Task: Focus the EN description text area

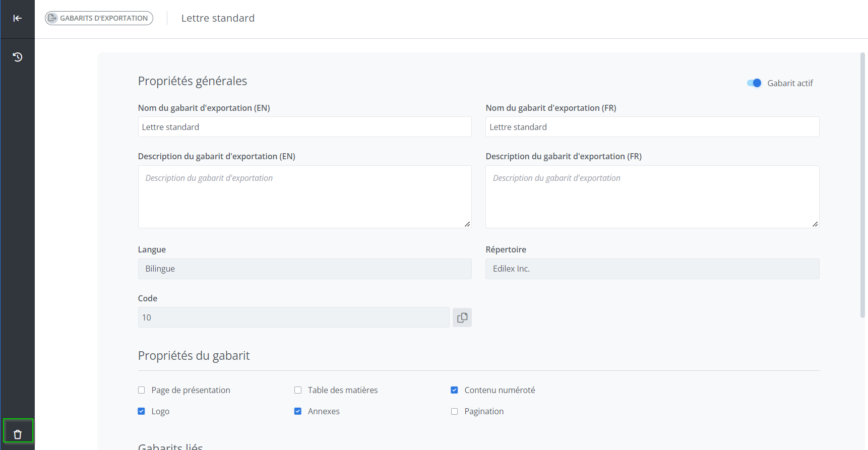Action: tap(304, 197)
